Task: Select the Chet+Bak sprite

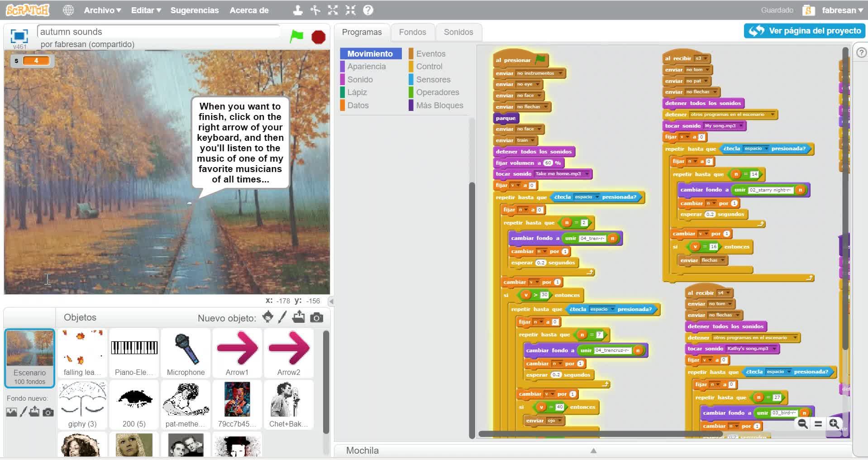Action: pyautogui.click(x=289, y=405)
